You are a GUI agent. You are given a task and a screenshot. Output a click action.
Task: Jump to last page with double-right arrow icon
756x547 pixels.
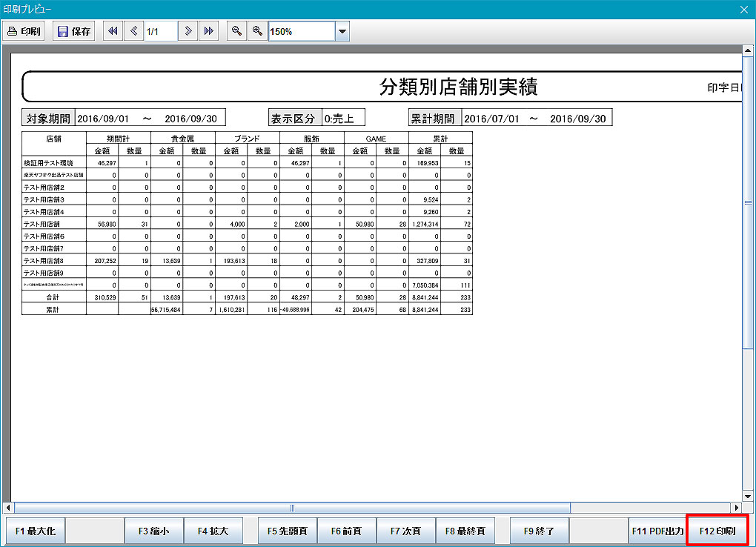click(x=209, y=31)
